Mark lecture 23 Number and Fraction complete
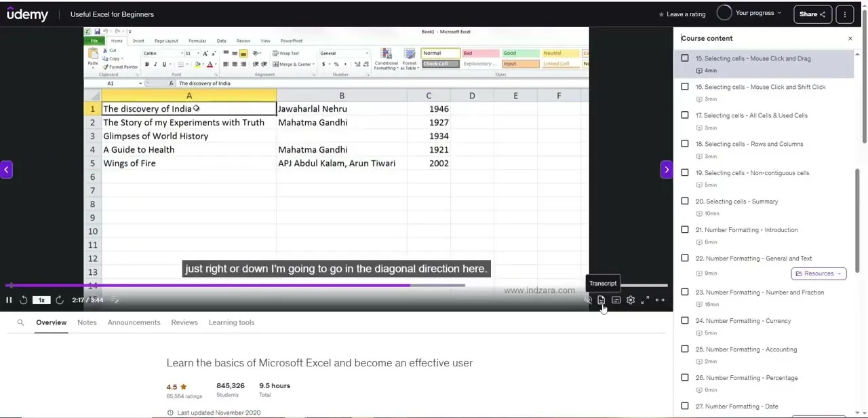 [x=685, y=292]
